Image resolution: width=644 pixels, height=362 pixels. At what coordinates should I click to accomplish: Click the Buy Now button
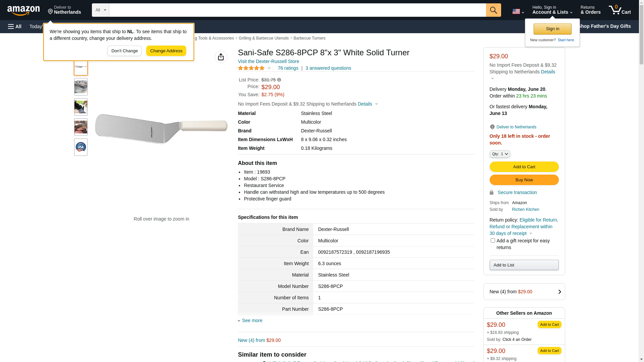pos(524,180)
